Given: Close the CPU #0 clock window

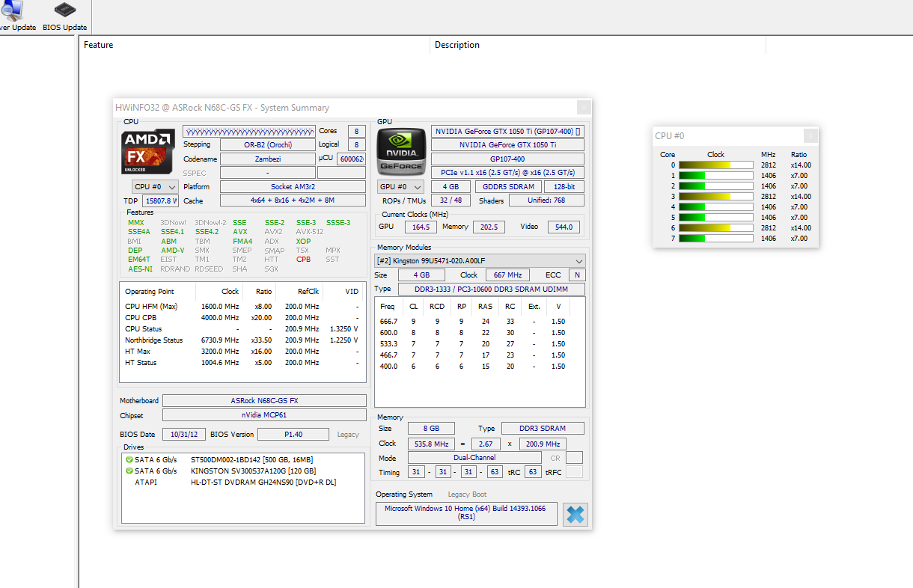Looking at the screenshot, I should [810, 135].
